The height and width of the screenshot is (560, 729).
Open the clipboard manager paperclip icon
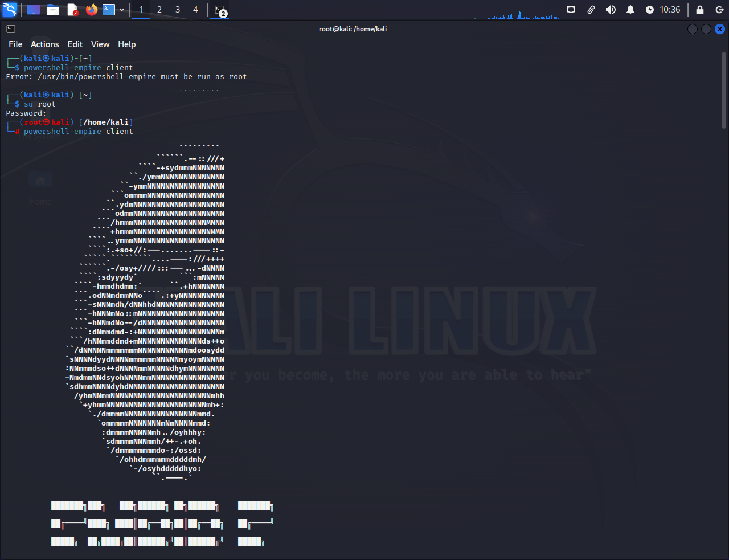click(x=591, y=10)
